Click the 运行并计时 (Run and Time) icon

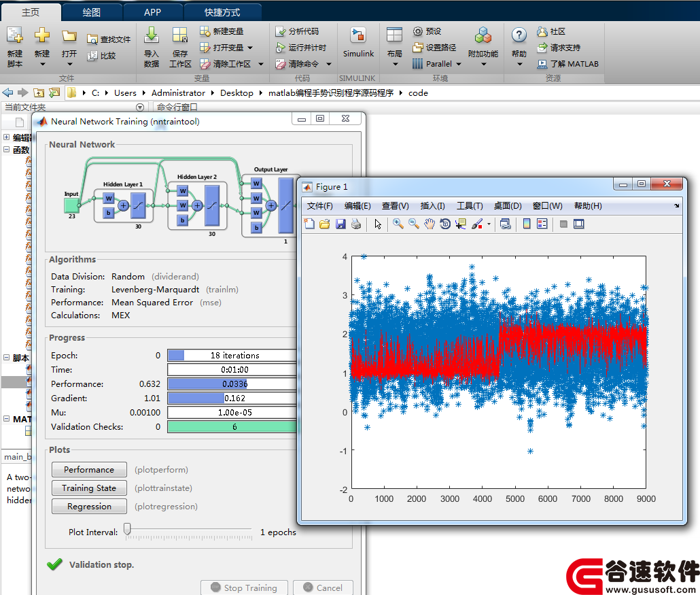pos(281,48)
